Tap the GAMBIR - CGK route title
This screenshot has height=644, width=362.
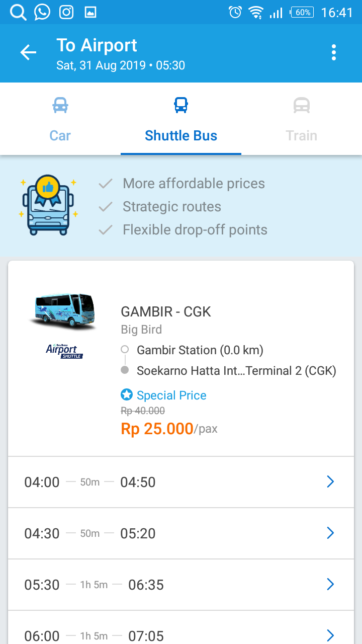click(x=166, y=311)
